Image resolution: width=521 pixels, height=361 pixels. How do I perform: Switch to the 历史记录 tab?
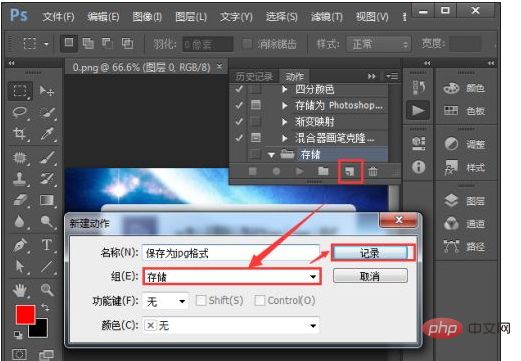[x=254, y=77]
